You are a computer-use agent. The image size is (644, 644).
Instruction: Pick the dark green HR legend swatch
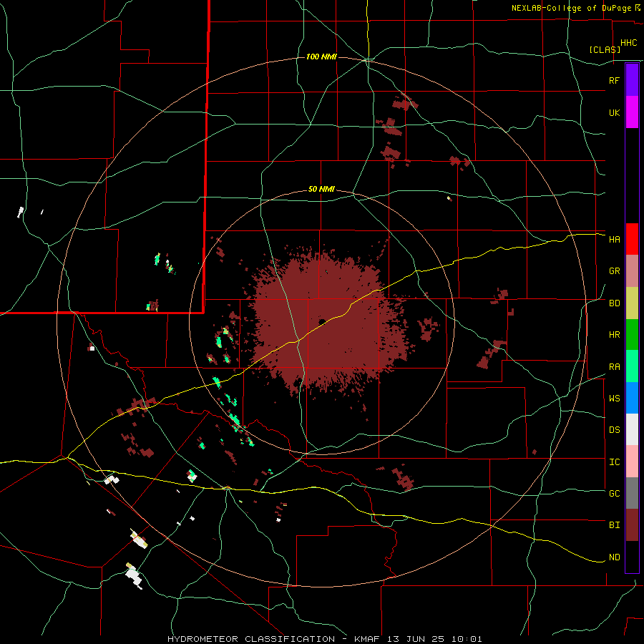(632, 335)
